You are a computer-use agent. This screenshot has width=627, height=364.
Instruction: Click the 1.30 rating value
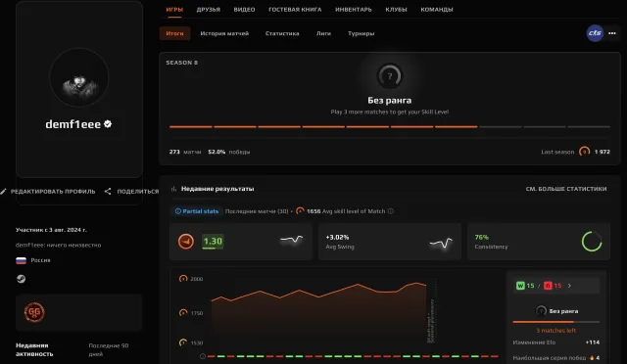click(x=213, y=242)
